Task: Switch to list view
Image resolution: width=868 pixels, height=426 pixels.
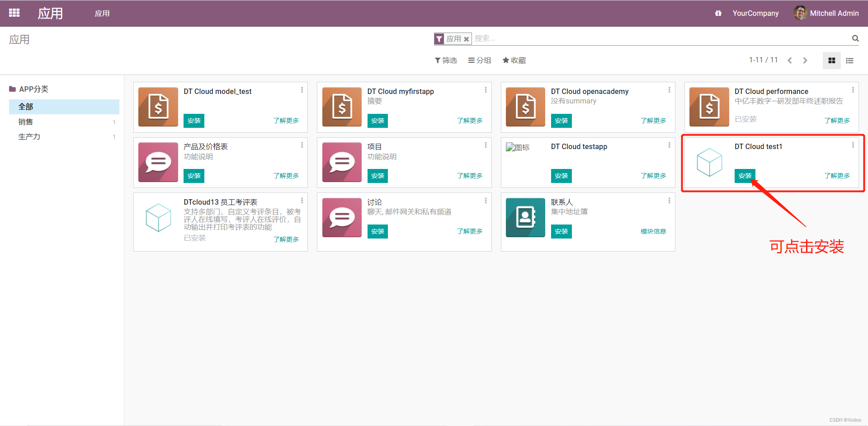Action: pos(849,60)
